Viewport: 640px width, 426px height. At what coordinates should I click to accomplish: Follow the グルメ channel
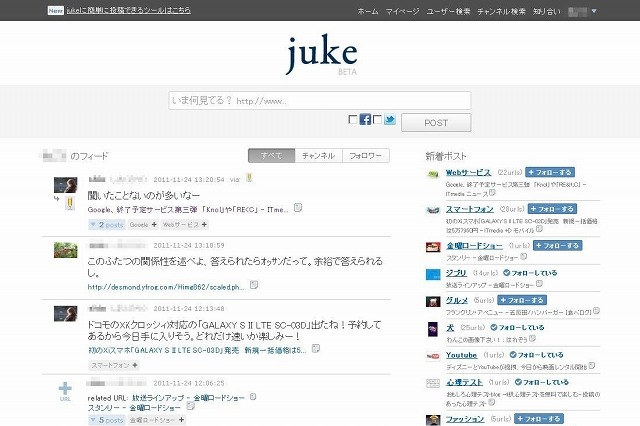(522, 300)
